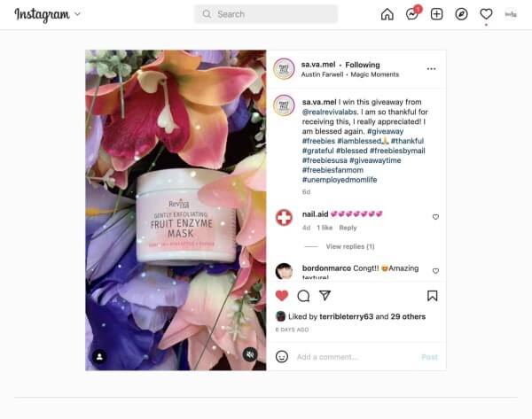Open your profile avatar menu
This screenshot has height=419, width=532.
point(511,14)
